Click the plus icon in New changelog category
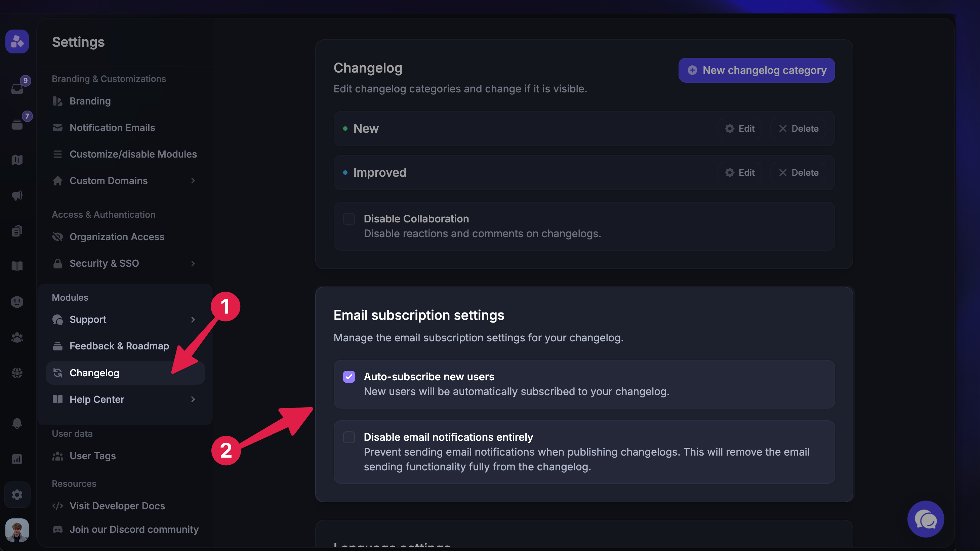The width and height of the screenshot is (980, 551). (x=692, y=70)
